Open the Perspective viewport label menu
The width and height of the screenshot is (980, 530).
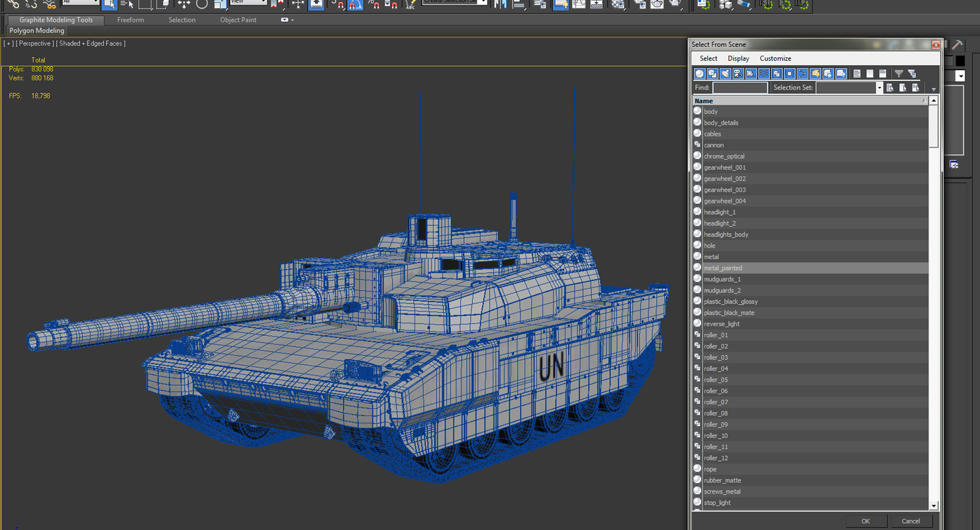click(34, 44)
